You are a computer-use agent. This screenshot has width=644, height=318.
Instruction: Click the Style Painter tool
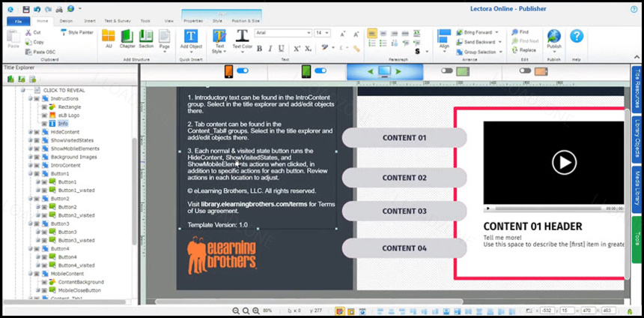(77, 32)
